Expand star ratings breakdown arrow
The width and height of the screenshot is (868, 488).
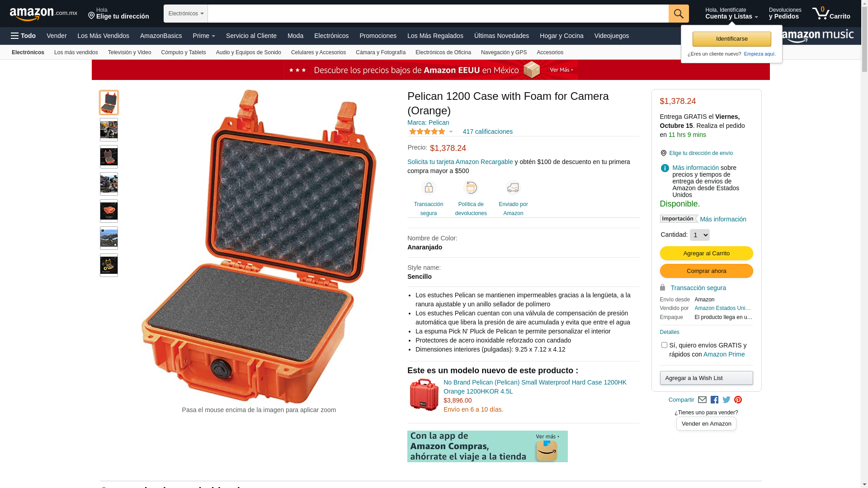[451, 132]
